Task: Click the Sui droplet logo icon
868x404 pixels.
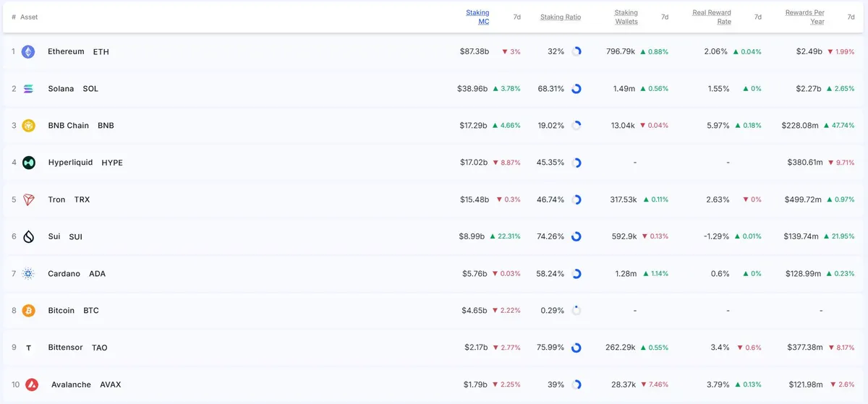Action: click(28, 236)
